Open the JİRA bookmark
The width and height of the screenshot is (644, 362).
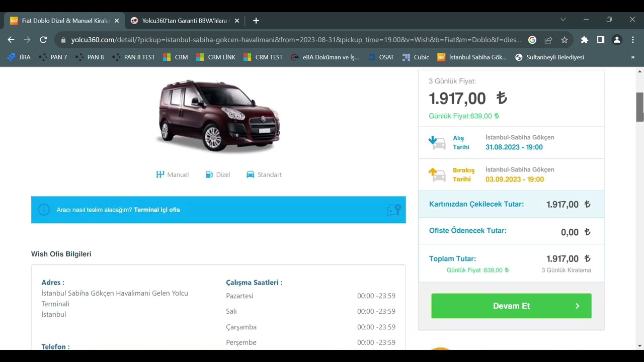(x=19, y=57)
